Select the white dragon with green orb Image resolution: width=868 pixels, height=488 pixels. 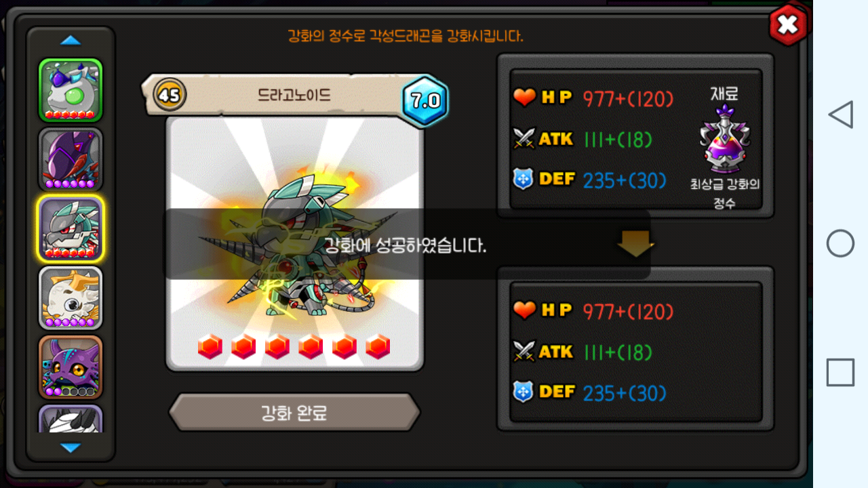click(71, 90)
